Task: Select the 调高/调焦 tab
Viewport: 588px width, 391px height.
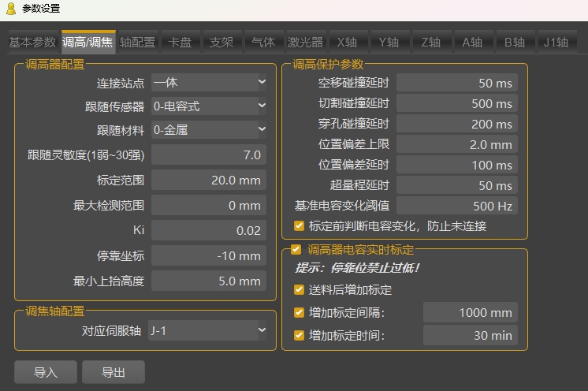Action: click(88, 42)
